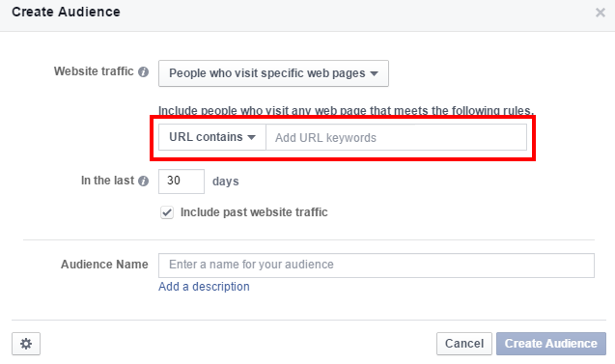This screenshot has height=364, width=615.
Task: Open the People who visit specific web pages dropdown
Action: coord(273,73)
